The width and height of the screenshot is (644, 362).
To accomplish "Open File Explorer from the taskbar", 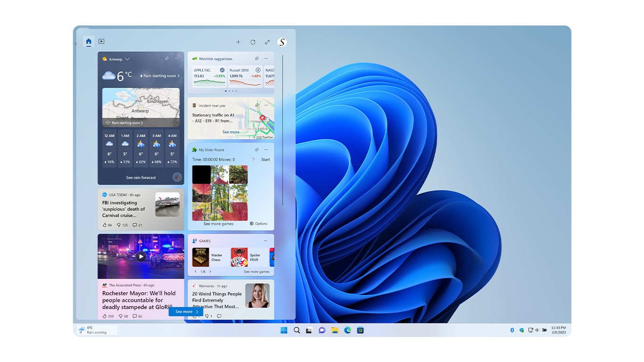I will click(x=335, y=330).
